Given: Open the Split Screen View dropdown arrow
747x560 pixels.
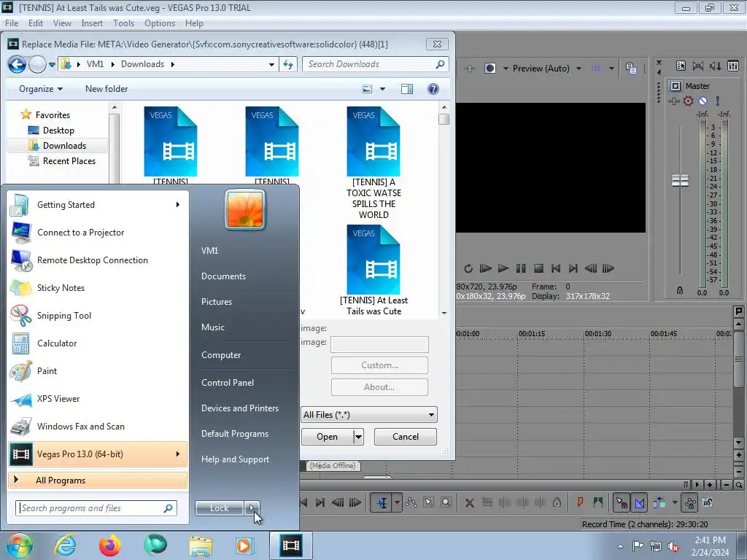Looking at the screenshot, I should click(x=506, y=69).
